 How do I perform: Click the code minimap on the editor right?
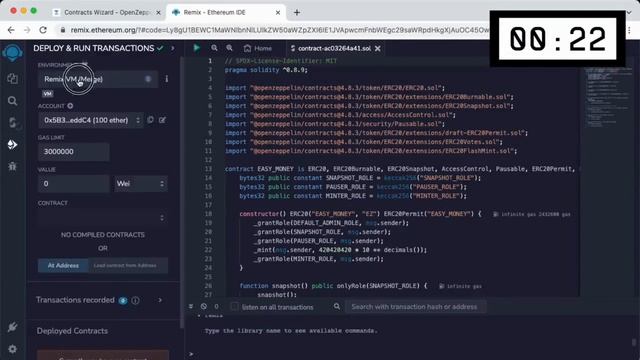tap(607, 98)
